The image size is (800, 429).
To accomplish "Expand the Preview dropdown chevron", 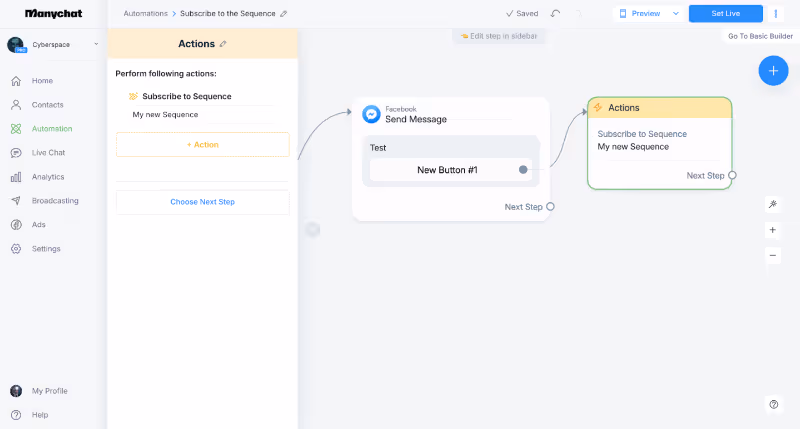I will pyautogui.click(x=676, y=14).
